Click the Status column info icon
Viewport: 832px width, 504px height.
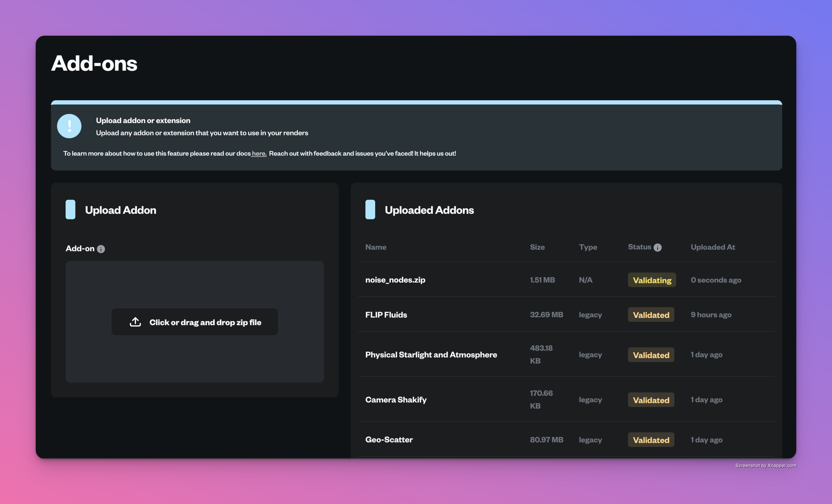point(657,247)
